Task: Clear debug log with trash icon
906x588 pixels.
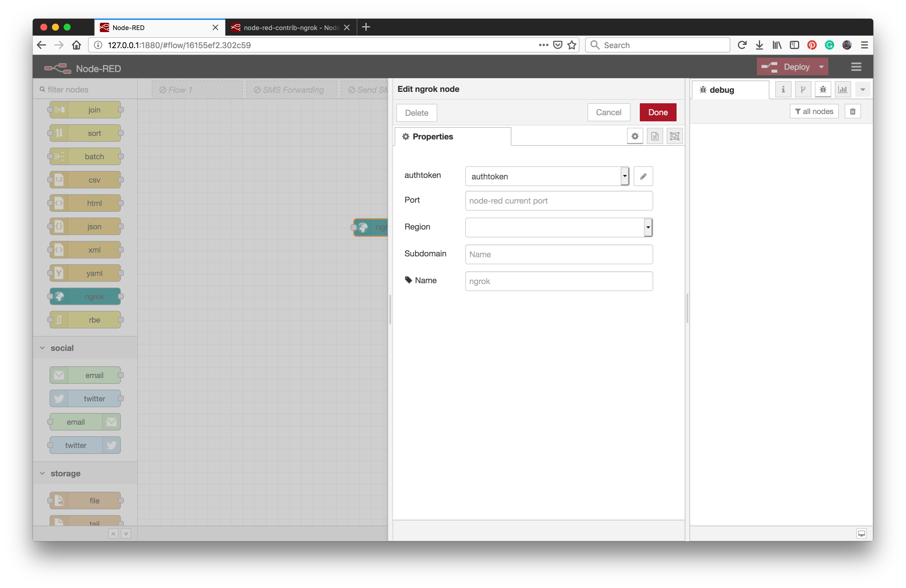Action: pos(853,111)
